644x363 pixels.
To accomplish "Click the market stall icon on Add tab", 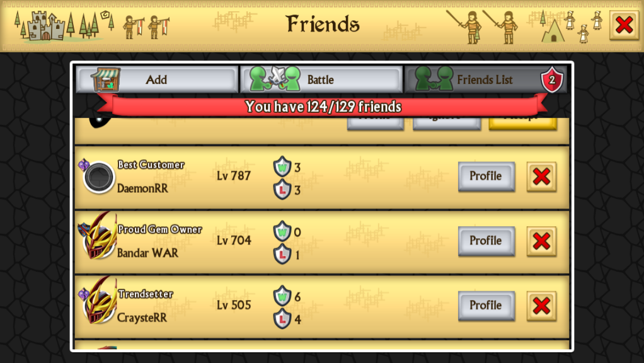I will (x=106, y=79).
